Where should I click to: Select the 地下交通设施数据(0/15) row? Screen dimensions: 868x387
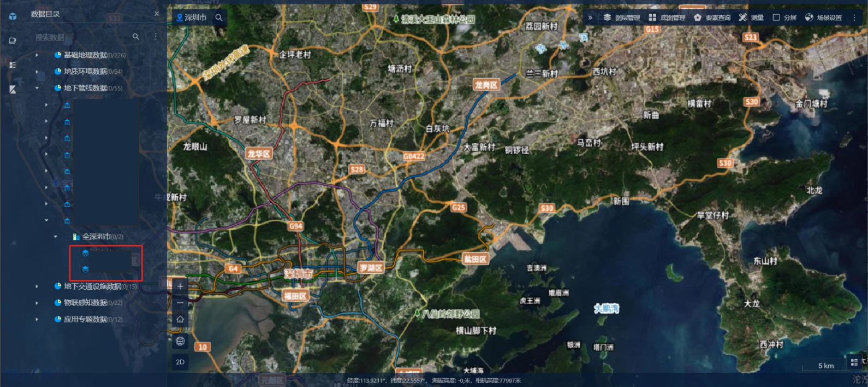coord(96,286)
